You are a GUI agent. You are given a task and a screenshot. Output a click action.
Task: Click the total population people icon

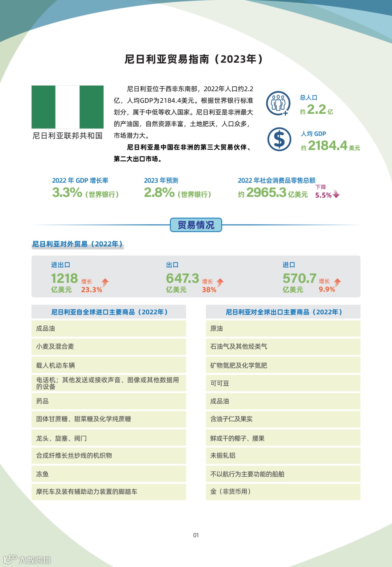pos(278,103)
